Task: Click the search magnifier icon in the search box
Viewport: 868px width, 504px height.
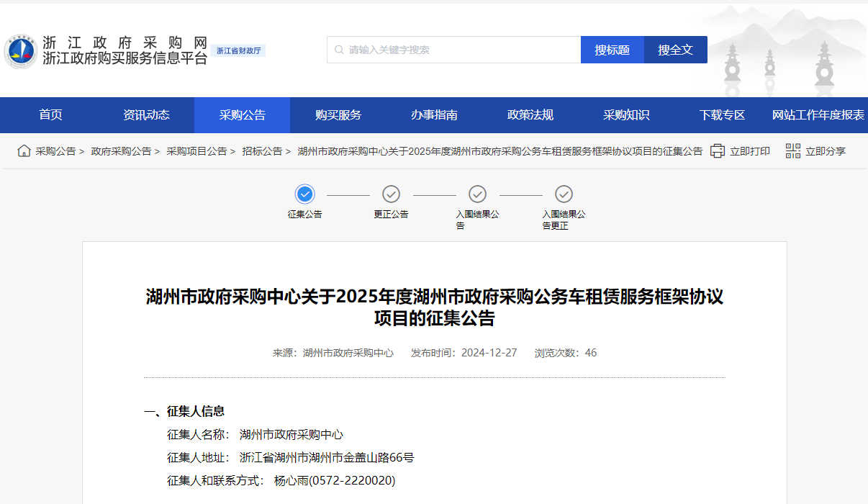Action: click(338, 49)
